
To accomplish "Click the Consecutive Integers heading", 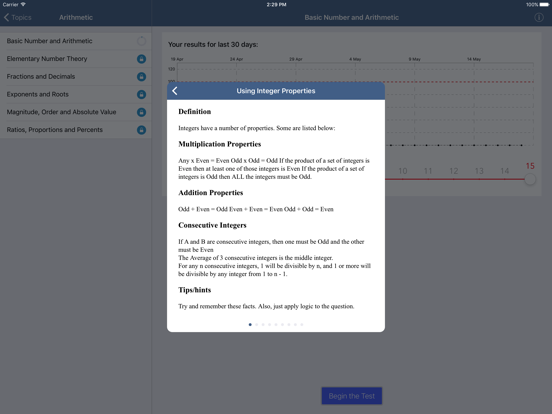I will tap(212, 225).
